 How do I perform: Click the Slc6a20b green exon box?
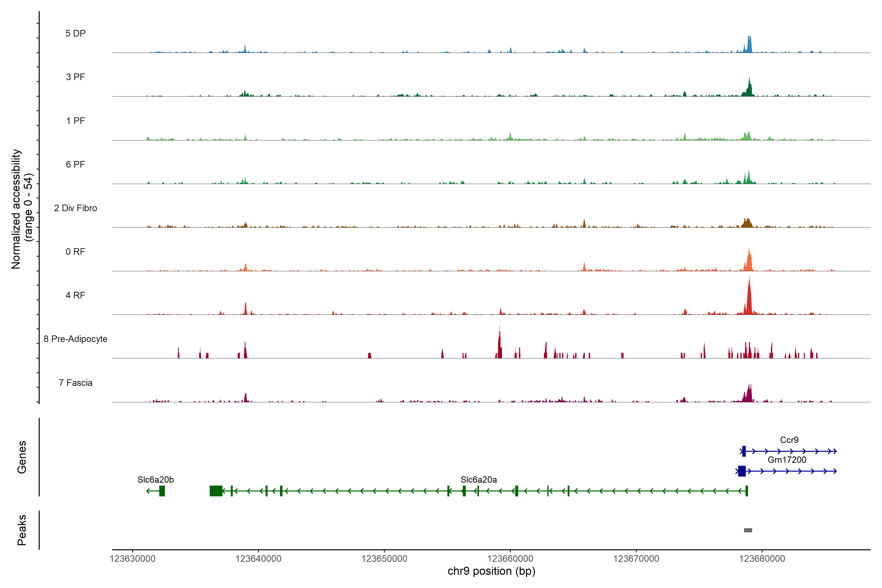pos(162,491)
